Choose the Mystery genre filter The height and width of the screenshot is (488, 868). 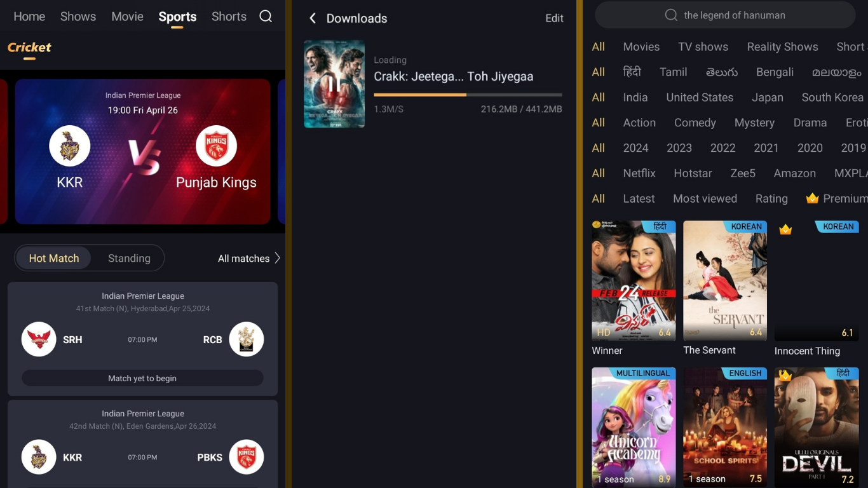click(754, 123)
